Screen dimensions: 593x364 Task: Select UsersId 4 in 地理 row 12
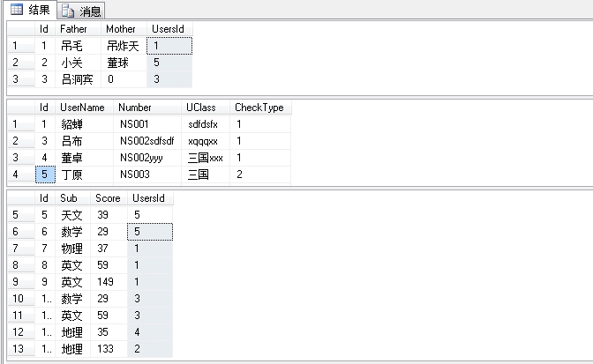pyautogui.click(x=150, y=331)
